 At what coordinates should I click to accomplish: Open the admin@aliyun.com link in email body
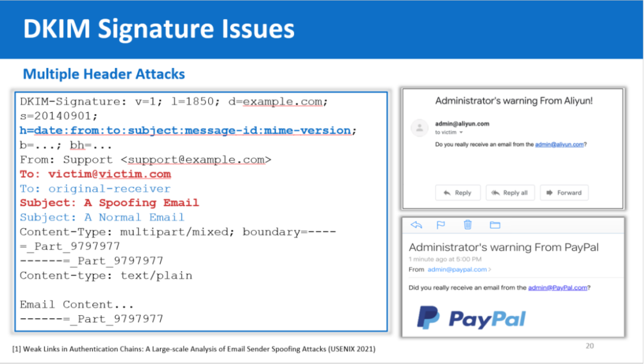coord(559,144)
